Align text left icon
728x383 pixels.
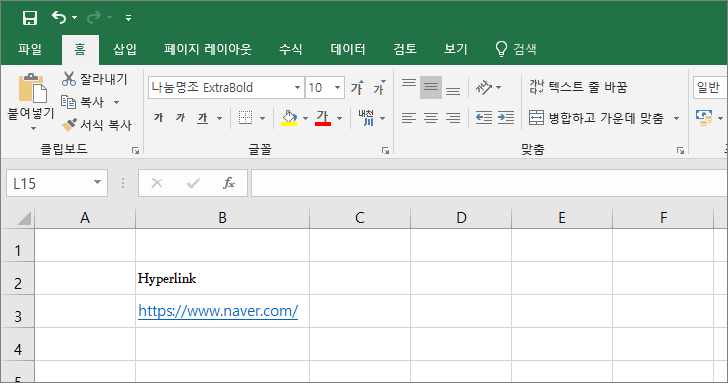[x=409, y=118]
